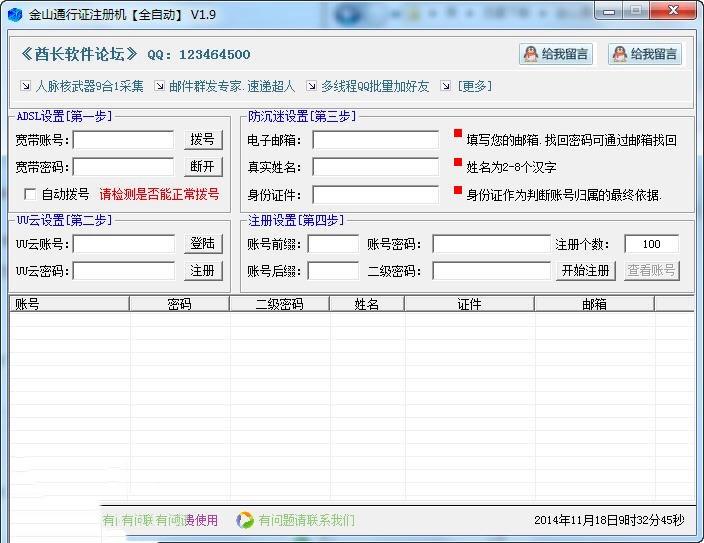Click the first 给我留言 QQ button
The height and width of the screenshot is (543, 704).
(x=556, y=54)
